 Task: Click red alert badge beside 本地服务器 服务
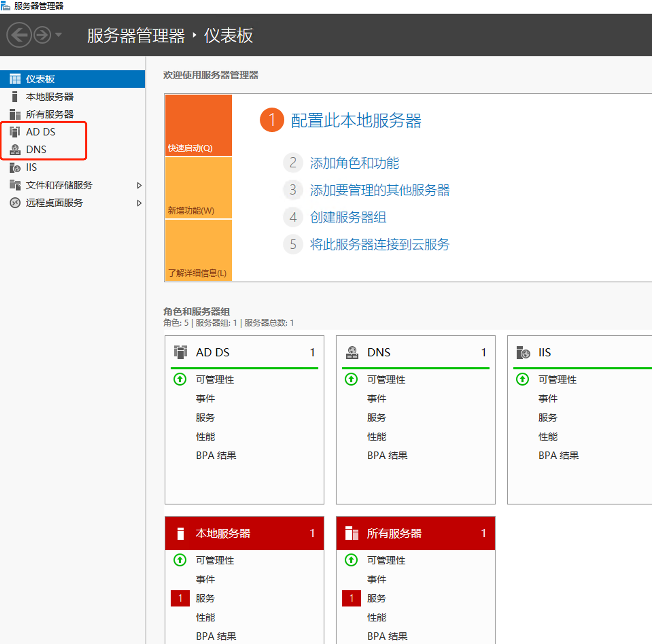click(180, 598)
